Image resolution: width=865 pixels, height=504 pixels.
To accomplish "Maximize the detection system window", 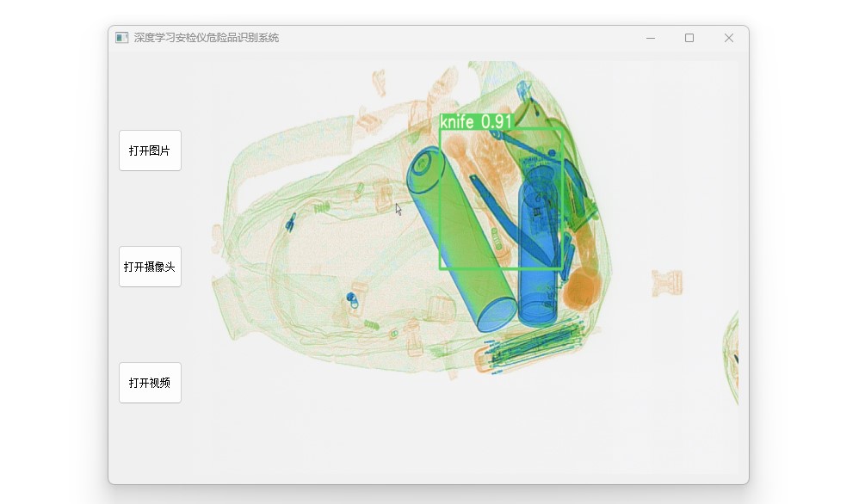I will (x=689, y=38).
